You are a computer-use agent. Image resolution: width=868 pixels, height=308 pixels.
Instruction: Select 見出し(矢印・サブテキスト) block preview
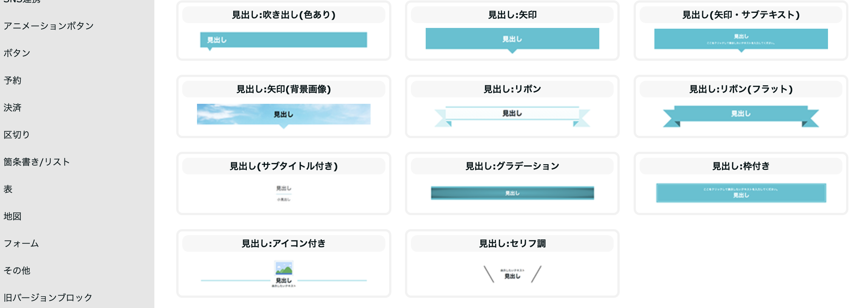click(x=741, y=39)
